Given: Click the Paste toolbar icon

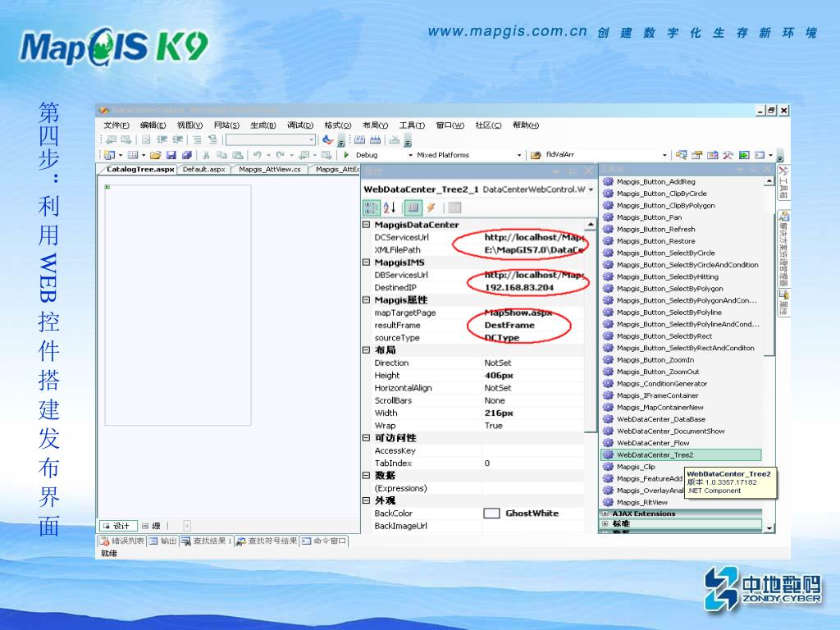Looking at the screenshot, I should click(237, 155).
